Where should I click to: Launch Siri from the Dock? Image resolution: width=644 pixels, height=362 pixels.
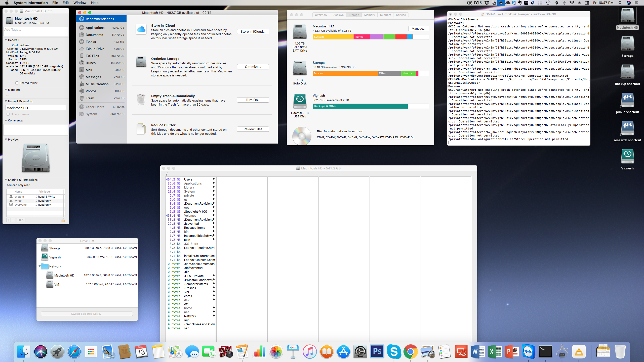click(41, 351)
